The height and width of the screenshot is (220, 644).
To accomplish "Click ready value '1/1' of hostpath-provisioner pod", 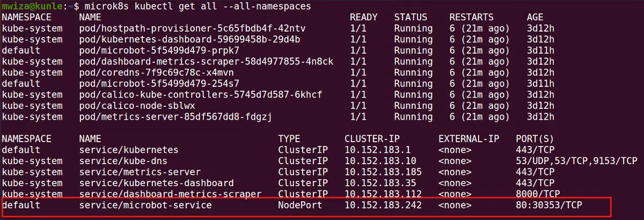I will pos(358,28).
